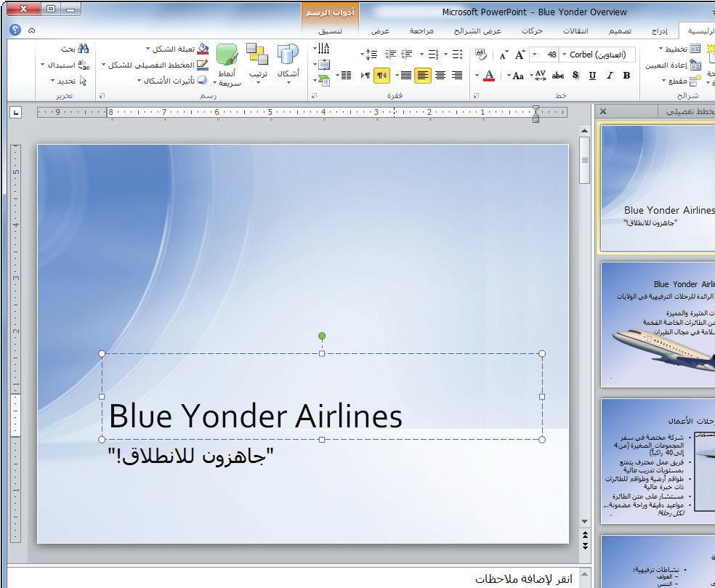The height and width of the screenshot is (588, 715).
Task: Switch to the Insert (إدراج) tab
Action: [x=659, y=31]
